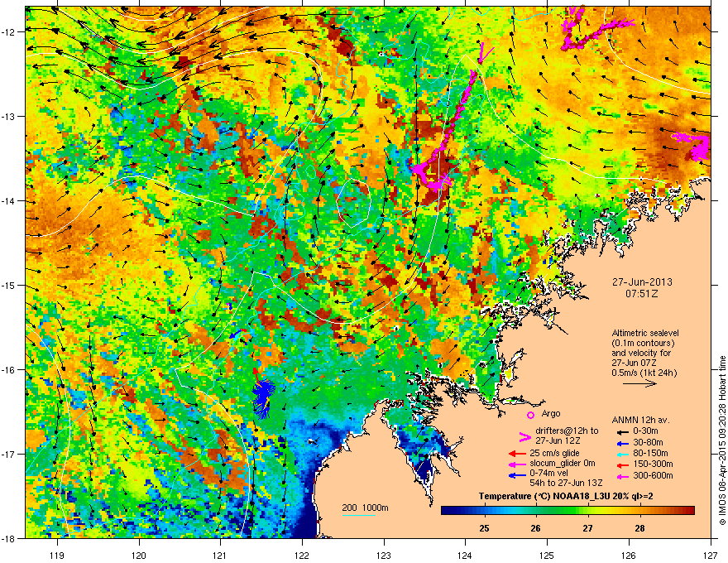Click the IMOS copyright timestamp text
This screenshot has height=563, width=728.
pos(722,440)
